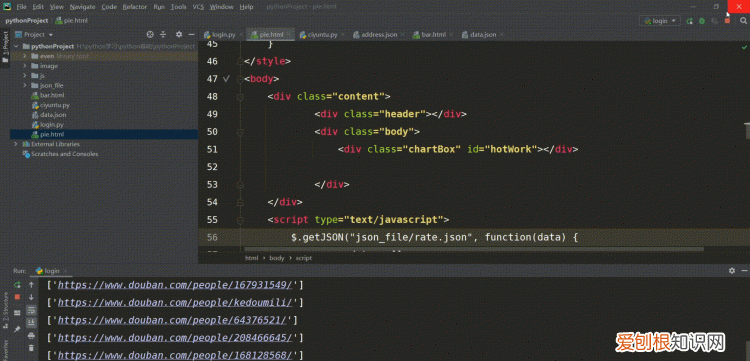Viewport: 750px width, 361px height.
Task: Click the body breadcrumb below editor
Action: [x=276, y=258]
